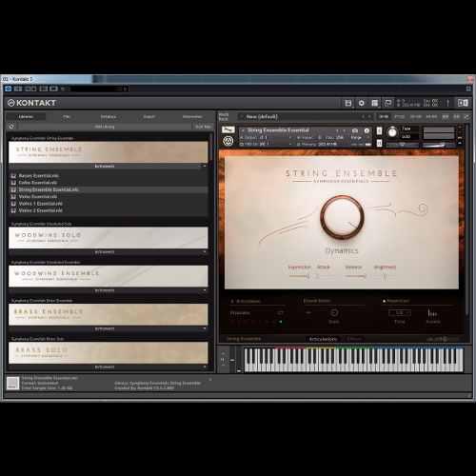Click the round library logo below the wrench

[x=228, y=141]
